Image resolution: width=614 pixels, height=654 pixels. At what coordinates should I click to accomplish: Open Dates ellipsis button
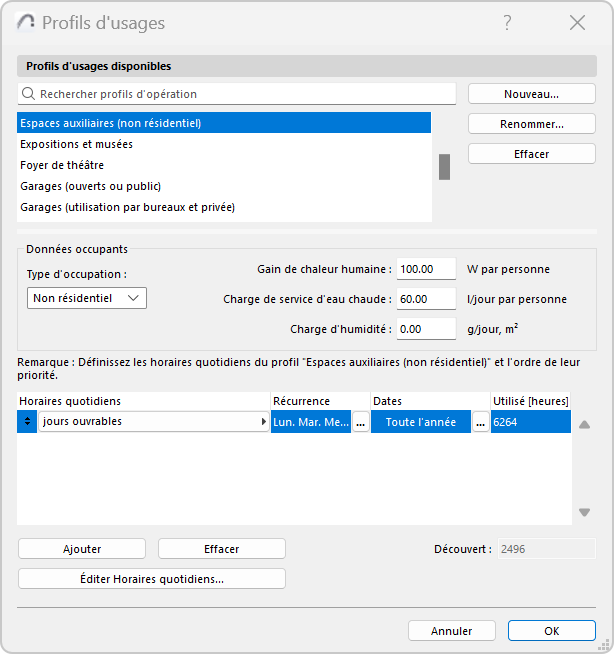(x=481, y=422)
